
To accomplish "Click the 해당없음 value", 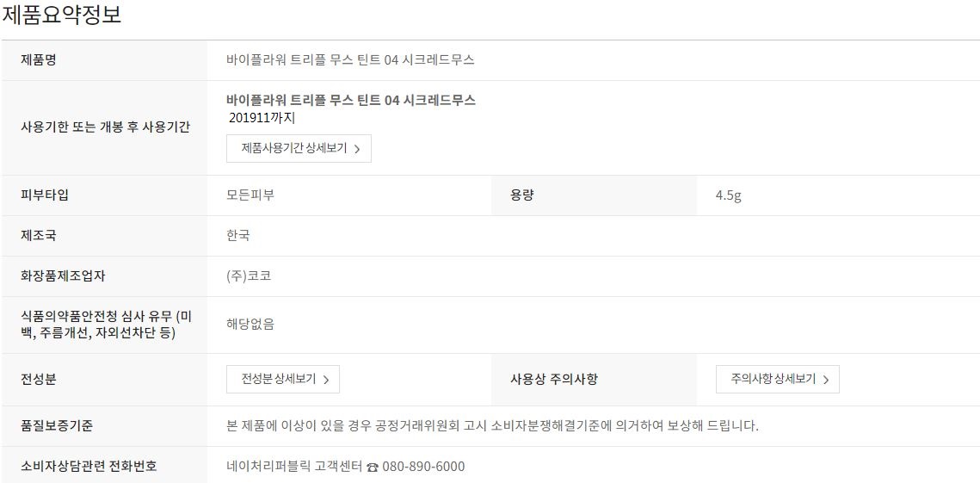I will pos(250,325).
